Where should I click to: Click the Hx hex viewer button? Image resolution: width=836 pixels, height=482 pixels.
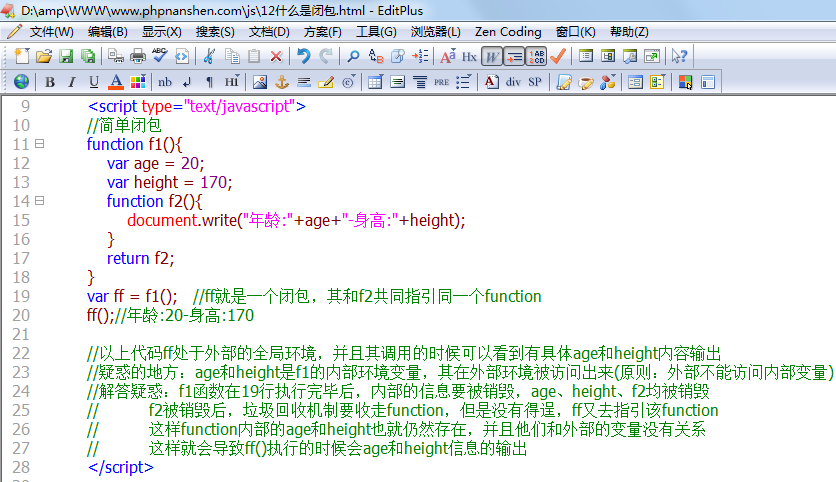(469, 56)
